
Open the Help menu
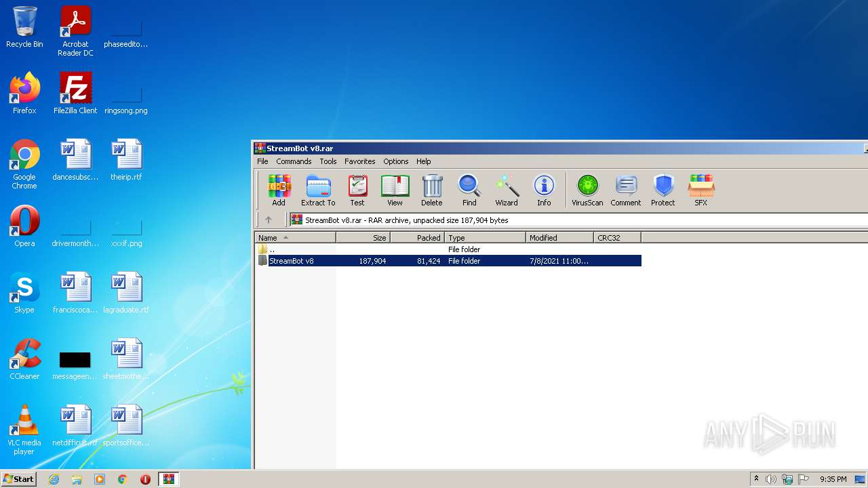coord(424,161)
